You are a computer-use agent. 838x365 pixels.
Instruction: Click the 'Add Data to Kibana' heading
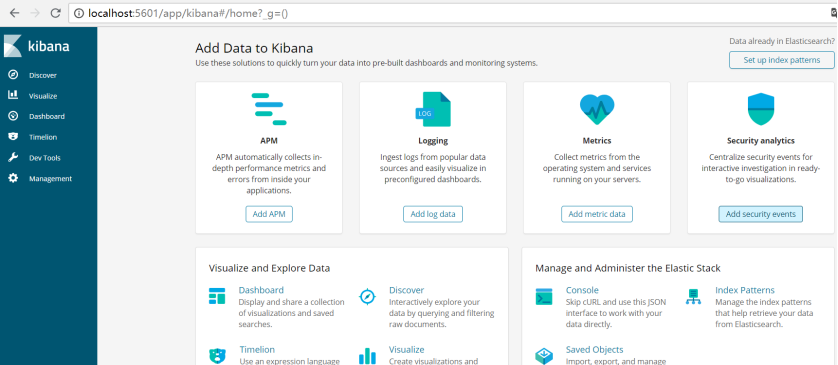254,48
